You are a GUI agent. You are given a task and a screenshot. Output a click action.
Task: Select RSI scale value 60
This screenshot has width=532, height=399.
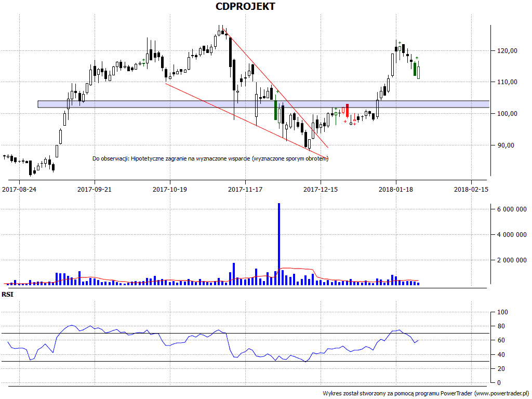pos(501,340)
